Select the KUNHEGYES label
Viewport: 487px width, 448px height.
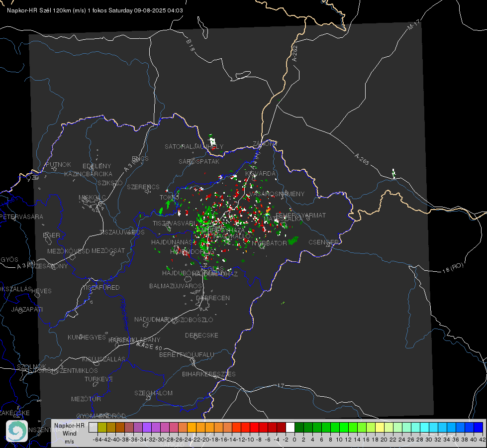click(x=87, y=337)
